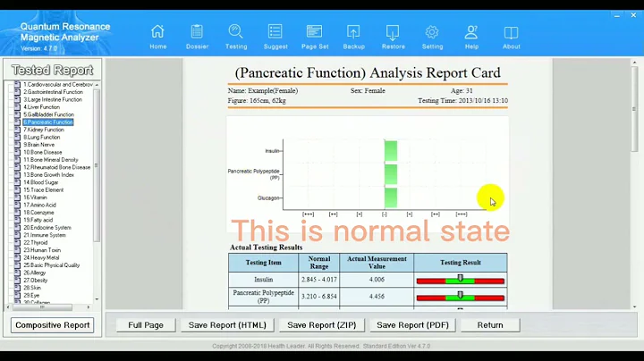Select 19.Fatty acid report
644x361 pixels.
[x=38, y=220]
